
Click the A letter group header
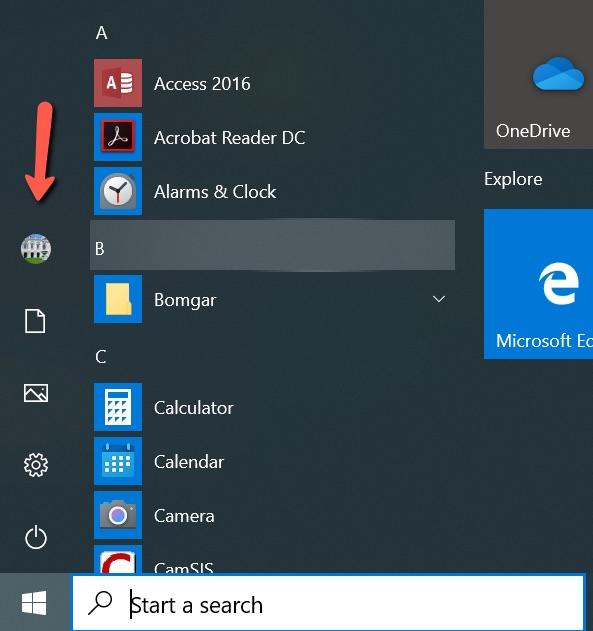point(102,33)
